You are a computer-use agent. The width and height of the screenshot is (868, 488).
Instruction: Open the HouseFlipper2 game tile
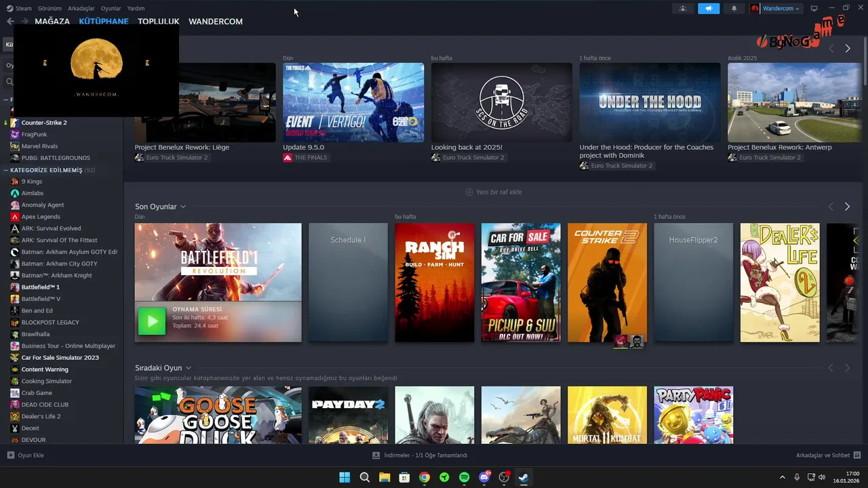coord(693,283)
